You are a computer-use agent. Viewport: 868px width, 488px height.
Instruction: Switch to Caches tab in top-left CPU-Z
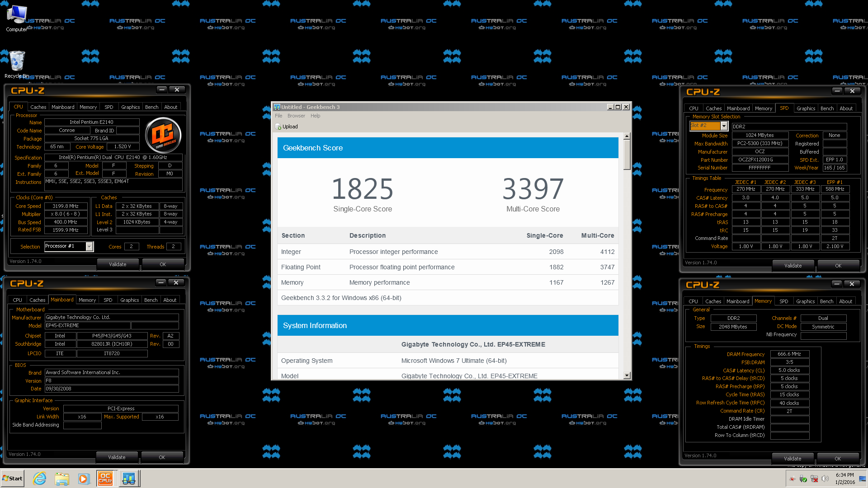point(38,107)
